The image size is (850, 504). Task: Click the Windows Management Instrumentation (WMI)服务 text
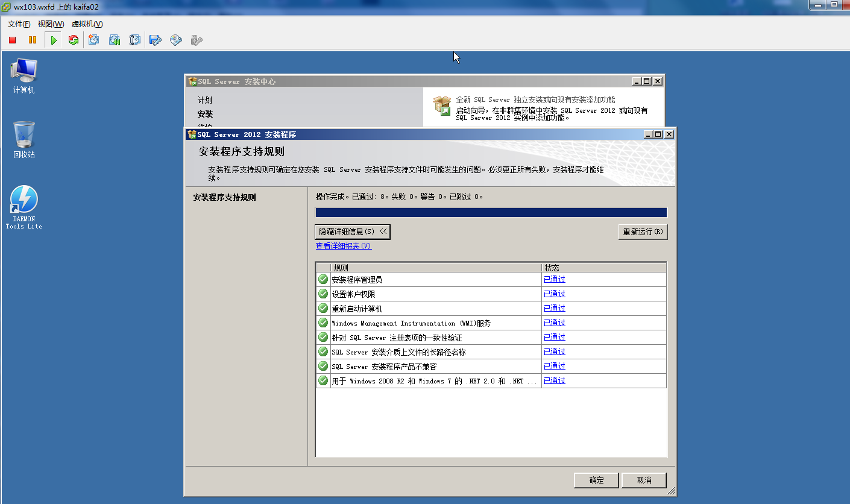[x=411, y=323]
